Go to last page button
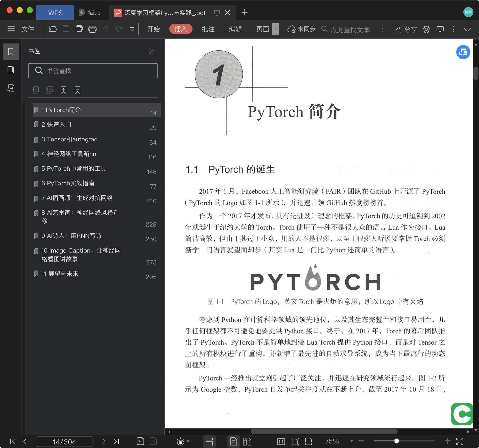 pos(116,441)
